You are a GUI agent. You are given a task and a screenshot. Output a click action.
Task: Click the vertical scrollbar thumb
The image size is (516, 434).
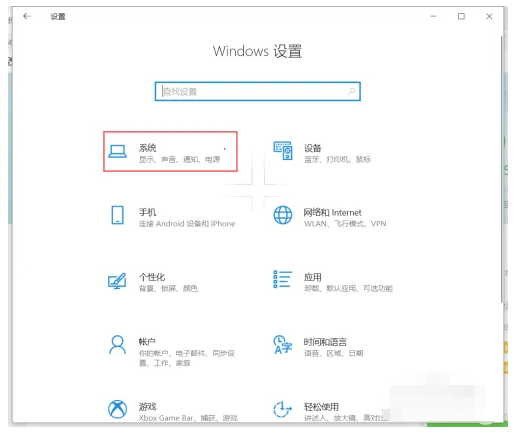pyautogui.click(x=502, y=169)
